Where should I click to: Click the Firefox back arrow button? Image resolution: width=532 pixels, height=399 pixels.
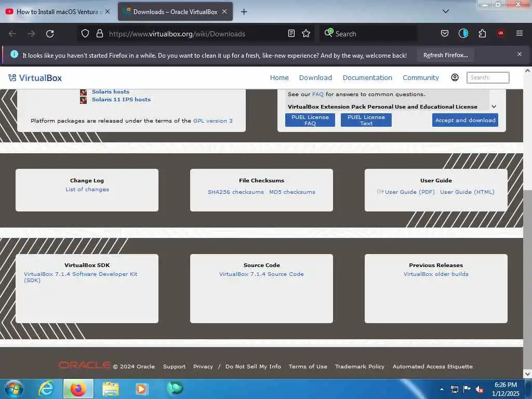12,34
